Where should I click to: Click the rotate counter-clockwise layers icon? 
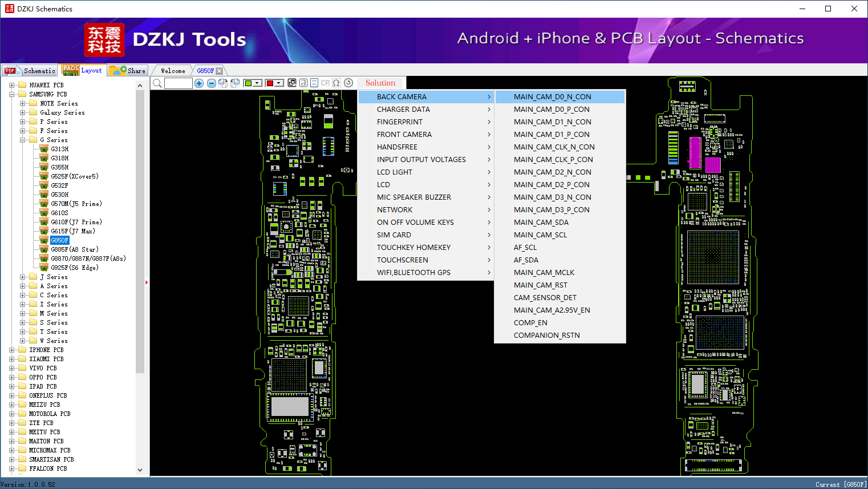pyautogui.click(x=235, y=83)
